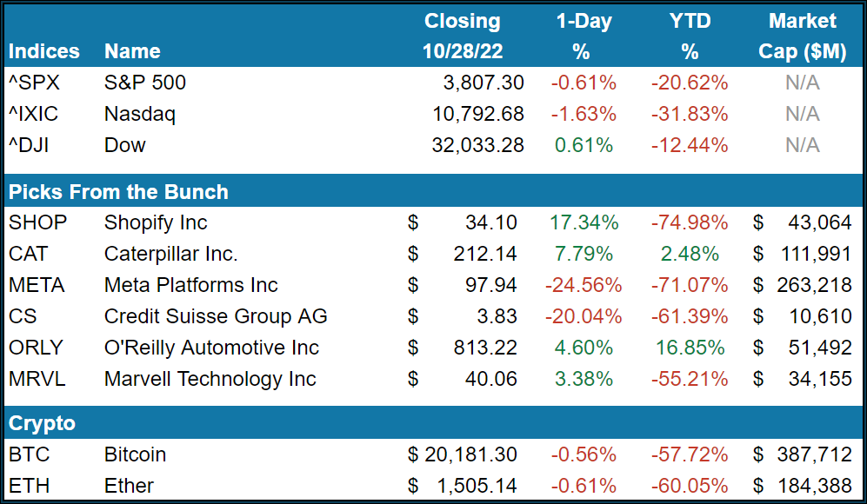Select the ETH ticker cell
Screen dimensions: 867x504
[31, 486]
